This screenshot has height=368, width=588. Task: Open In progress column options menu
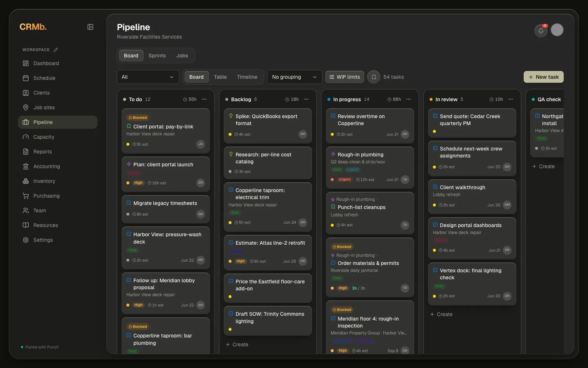[x=409, y=99]
